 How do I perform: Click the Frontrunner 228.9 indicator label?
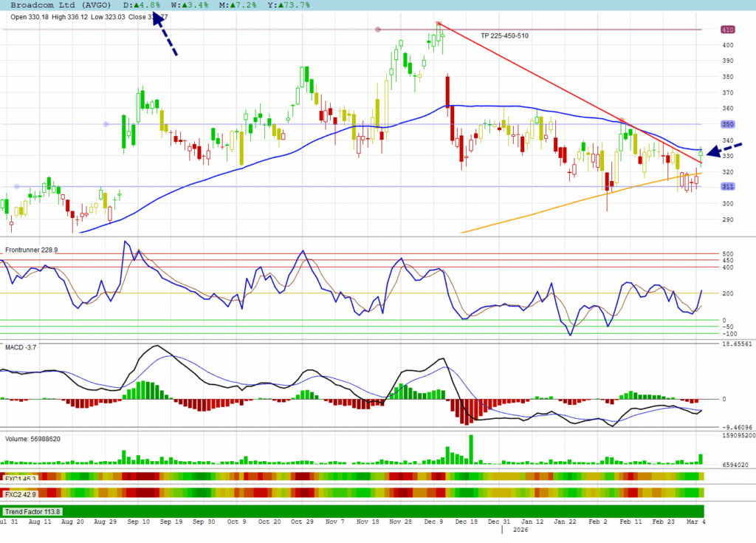(31, 250)
